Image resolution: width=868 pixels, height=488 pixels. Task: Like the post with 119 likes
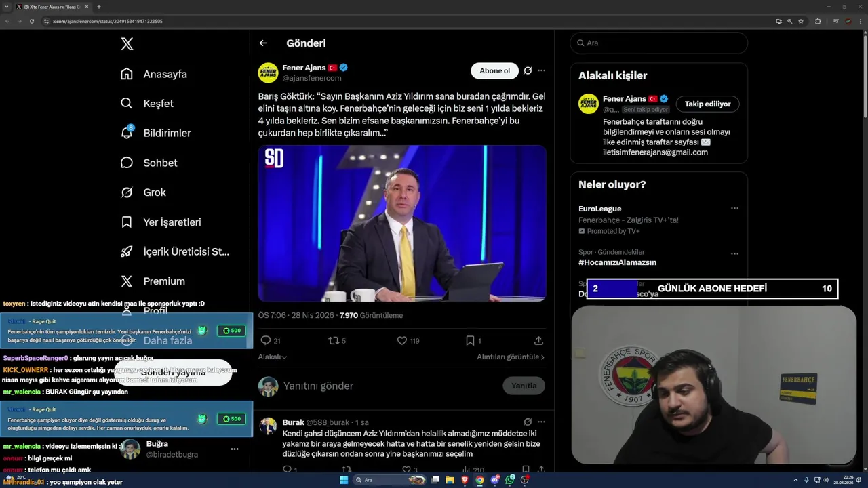coord(401,341)
